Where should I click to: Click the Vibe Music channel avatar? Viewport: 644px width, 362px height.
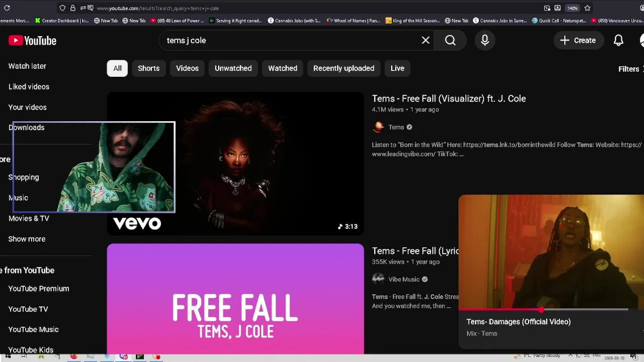378,279
